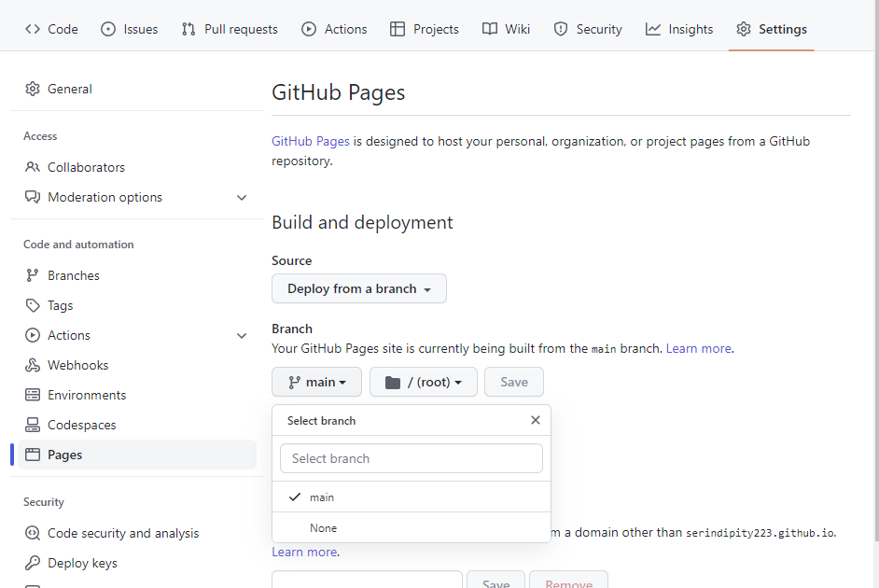The height and width of the screenshot is (588, 879).
Task: Click the Issues circle-dot icon
Action: point(108,29)
